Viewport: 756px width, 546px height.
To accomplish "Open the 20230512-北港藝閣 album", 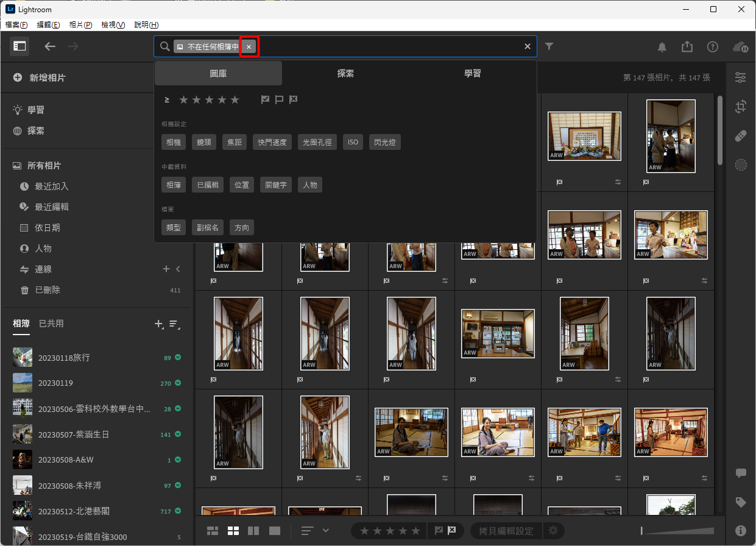I will [x=74, y=511].
